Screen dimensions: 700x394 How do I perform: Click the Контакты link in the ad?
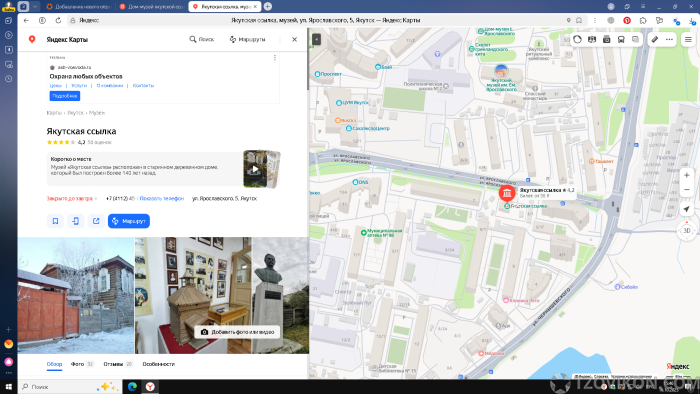coord(143,86)
